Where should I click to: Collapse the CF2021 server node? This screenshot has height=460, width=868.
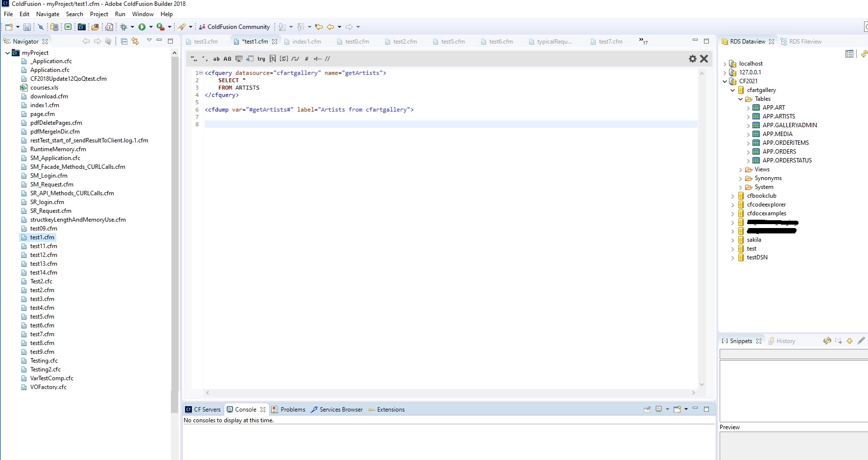click(725, 82)
